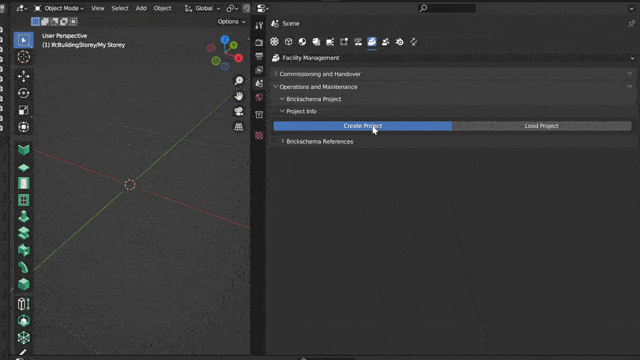
Task: Open the World properties tab
Action: click(259, 97)
